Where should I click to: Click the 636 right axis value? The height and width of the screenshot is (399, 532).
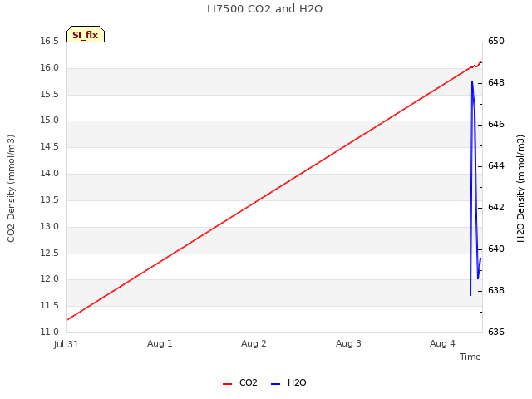pyautogui.click(x=496, y=332)
